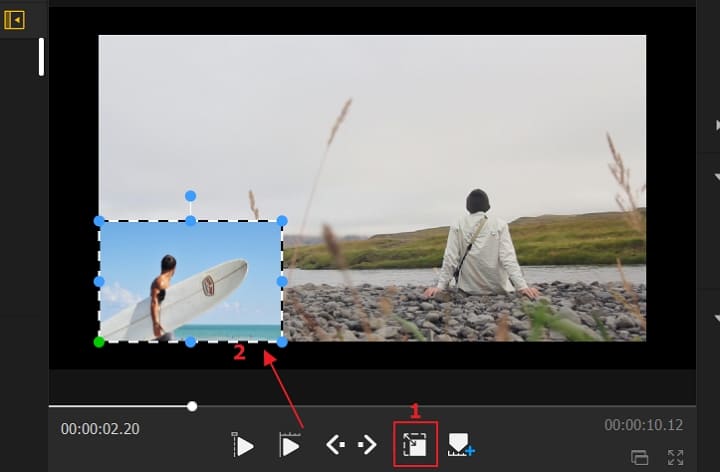
Task: Collapse the lower downward arrow in right panel
Action: [716, 319]
